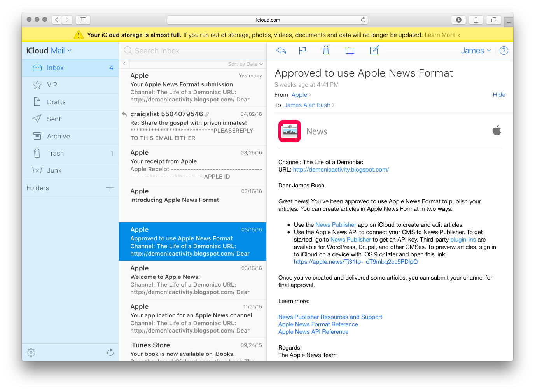Click the search magnifier icon

point(128,51)
